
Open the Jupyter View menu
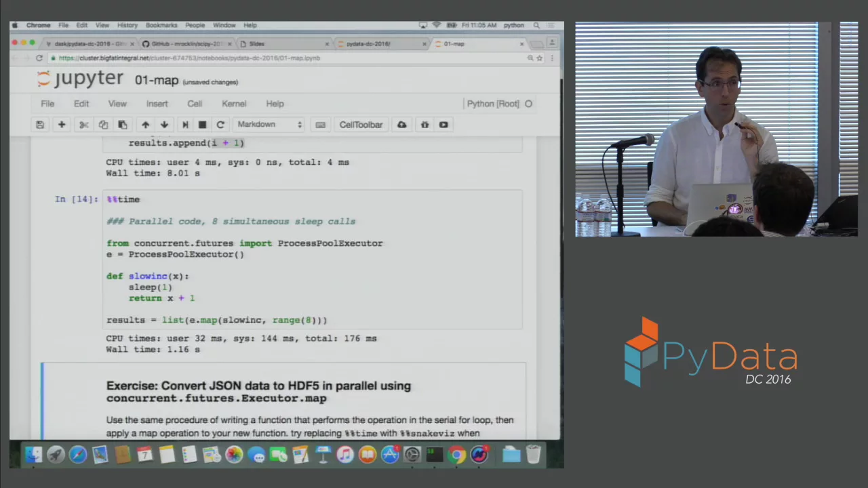pyautogui.click(x=117, y=104)
